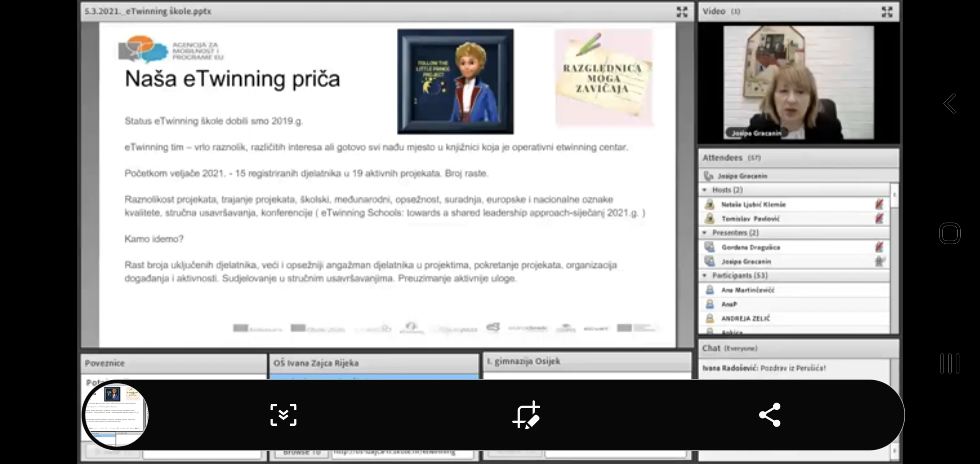Select Gordana Dragušica in attendee list

[x=794, y=247]
